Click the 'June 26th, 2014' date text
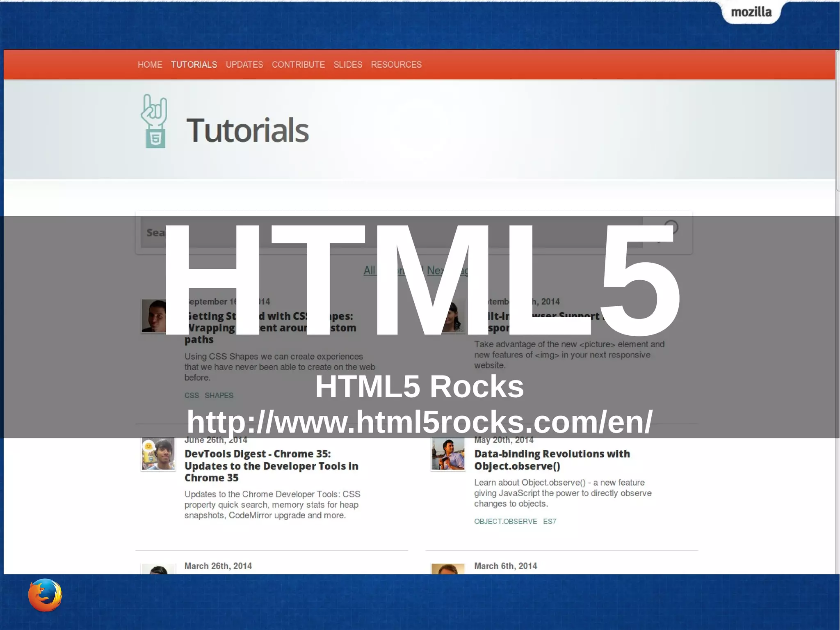Viewport: 840px width, 630px height. pyautogui.click(x=216, y=440)
